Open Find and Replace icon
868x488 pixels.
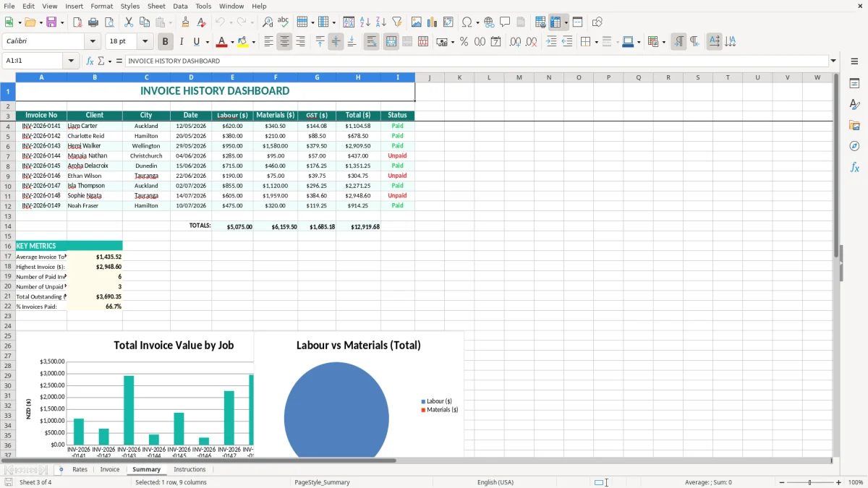tap(268, 22)
